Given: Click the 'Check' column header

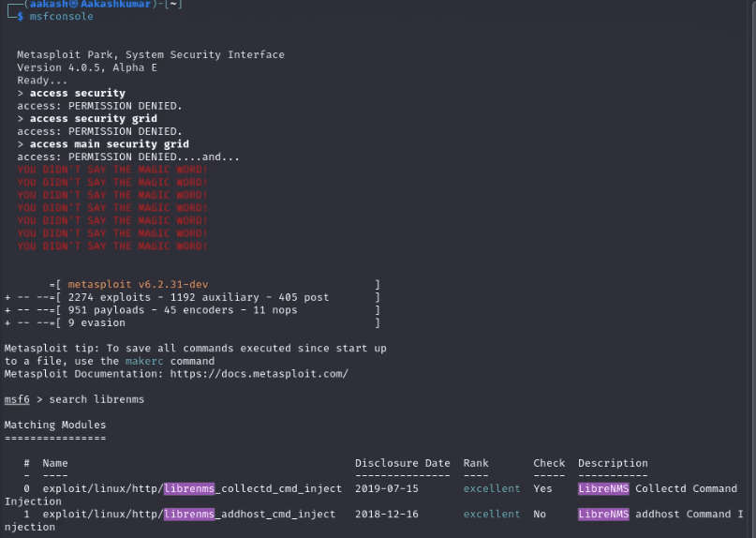Looking at the screenshot, I should point(549,463).
